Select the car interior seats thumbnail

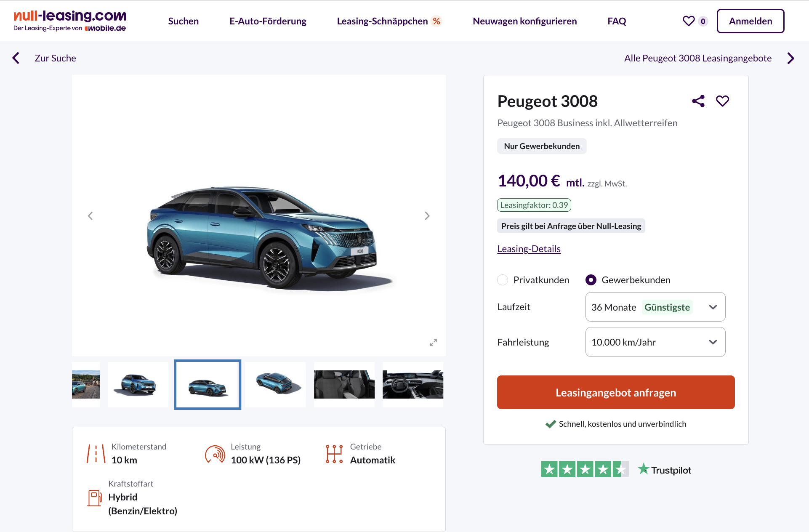pyautogui.click(x=344, y=384)
